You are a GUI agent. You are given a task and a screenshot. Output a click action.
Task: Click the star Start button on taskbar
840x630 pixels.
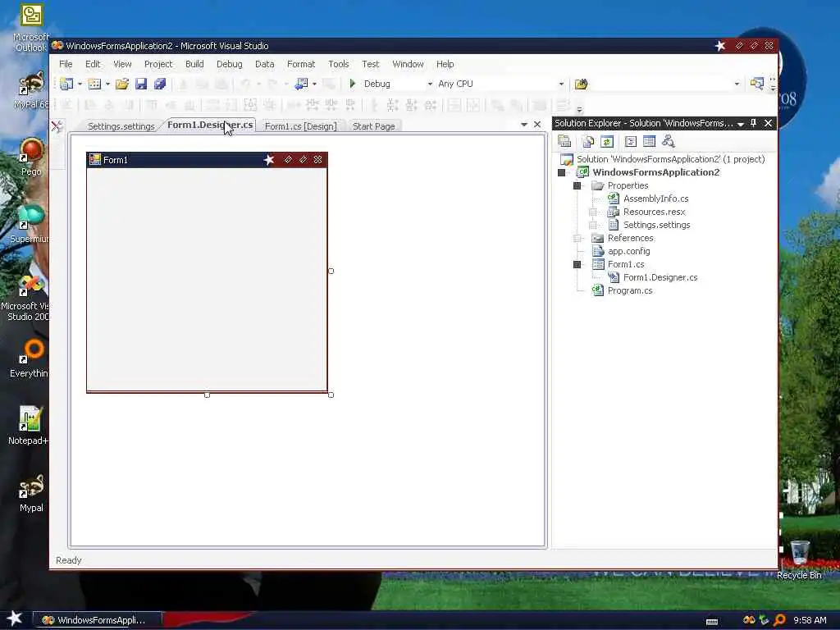tap(15, 619)
